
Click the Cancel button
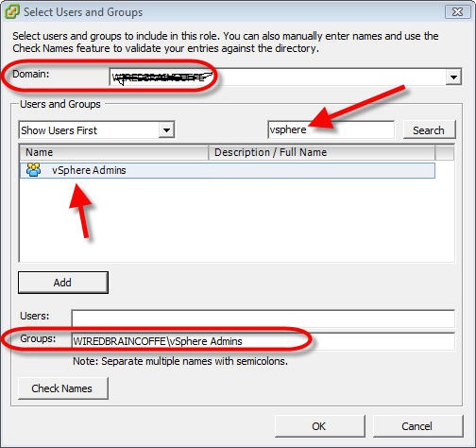tap(417, 426)
